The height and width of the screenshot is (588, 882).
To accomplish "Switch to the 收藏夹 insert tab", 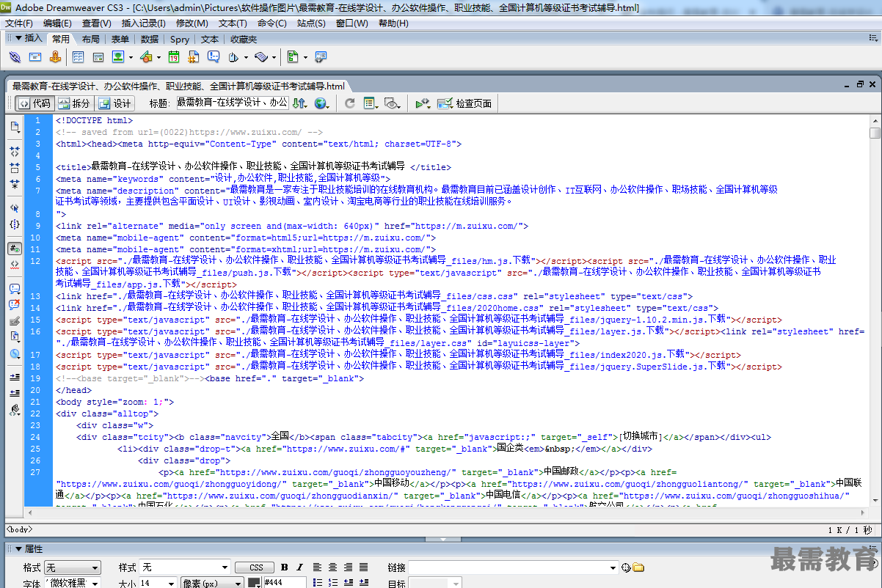I will point(244,39).
